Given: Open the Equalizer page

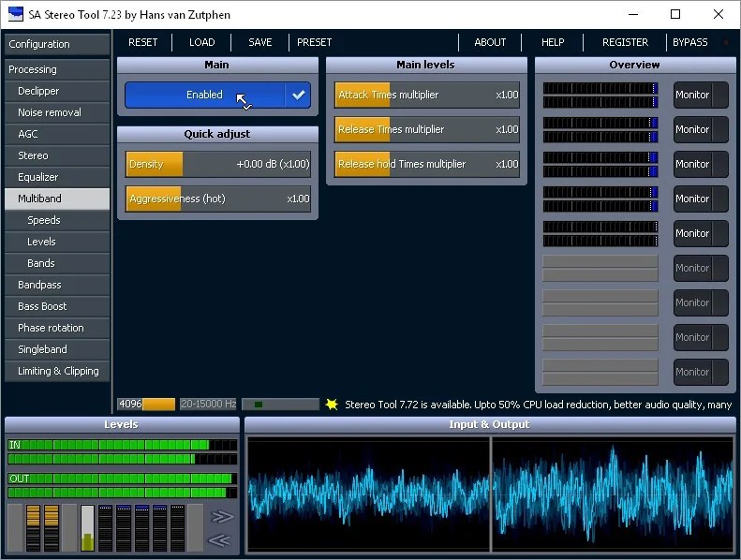Looking at the screenshot, I should click(57, 177).
